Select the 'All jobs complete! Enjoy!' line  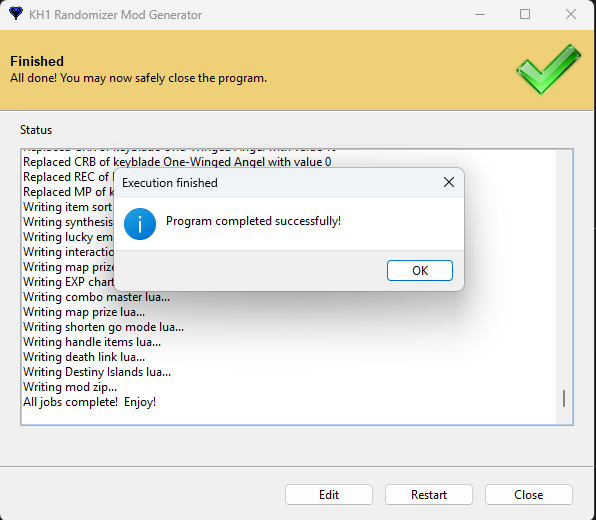[90, 402]
